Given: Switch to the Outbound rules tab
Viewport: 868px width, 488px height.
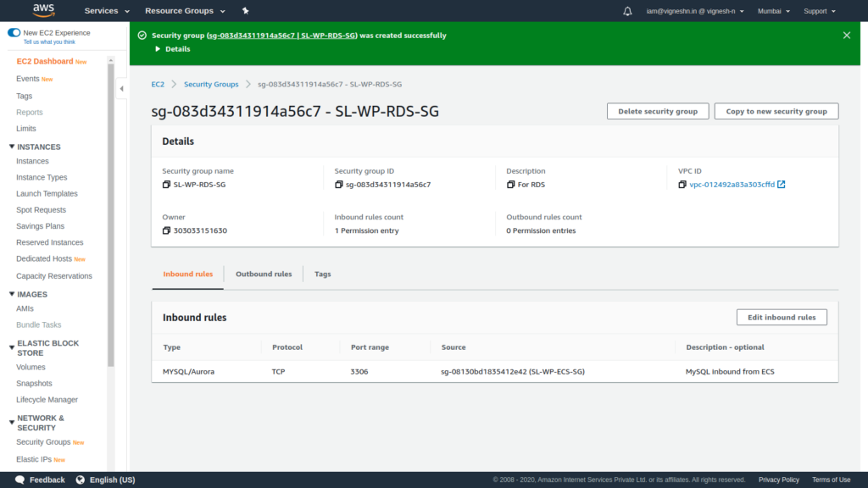Looking at the screenshot, I should [x=264, y=274].
